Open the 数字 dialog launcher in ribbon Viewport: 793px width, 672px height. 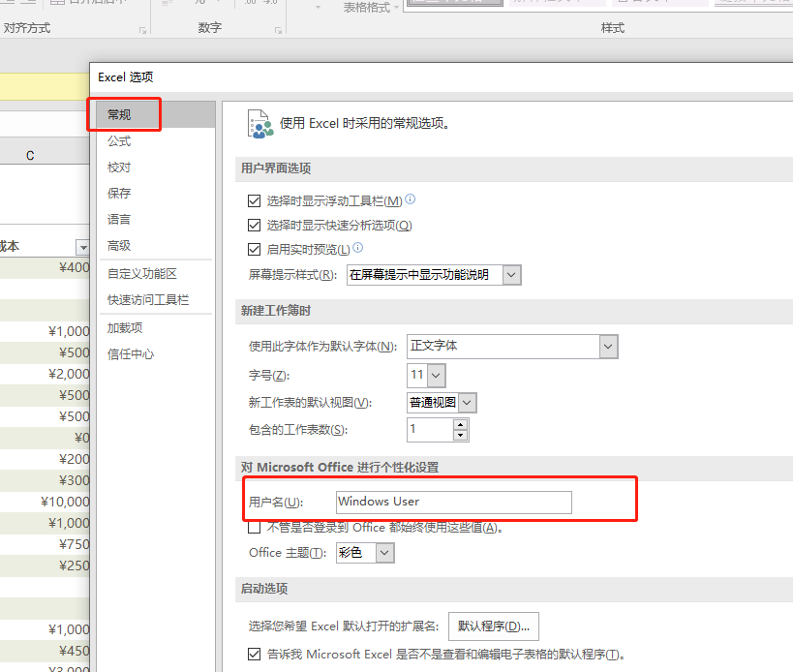[278, 31]
